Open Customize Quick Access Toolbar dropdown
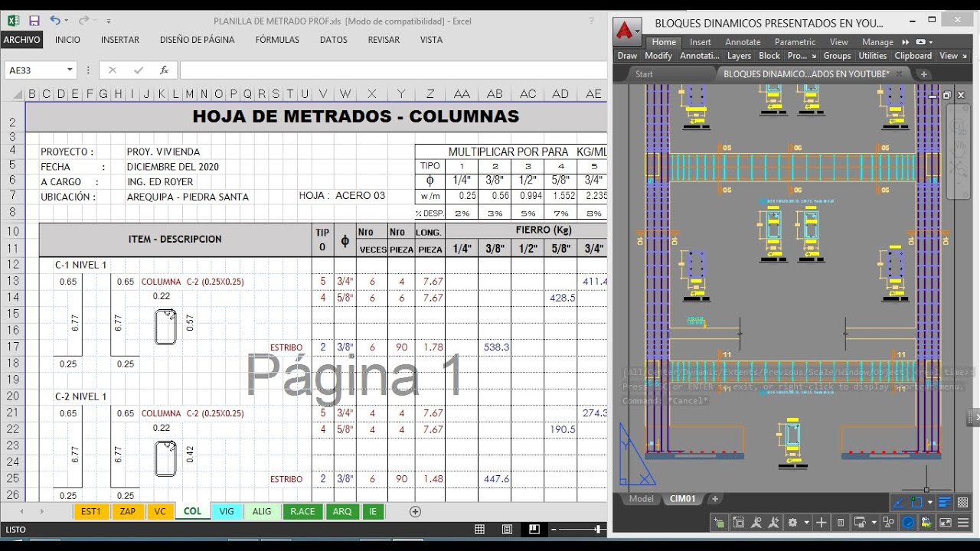 click(x=109, y=21)
